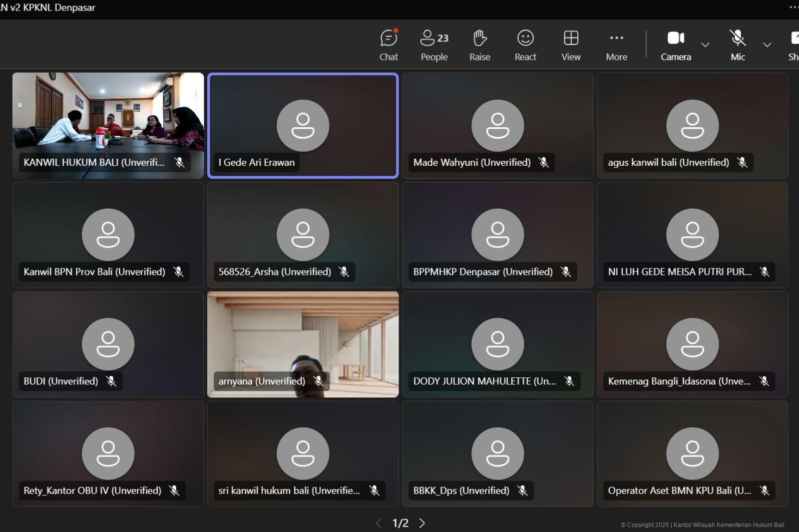Open the React emoji menu
The width and height of the screenshot is (799, 532).
pos(525,45)
